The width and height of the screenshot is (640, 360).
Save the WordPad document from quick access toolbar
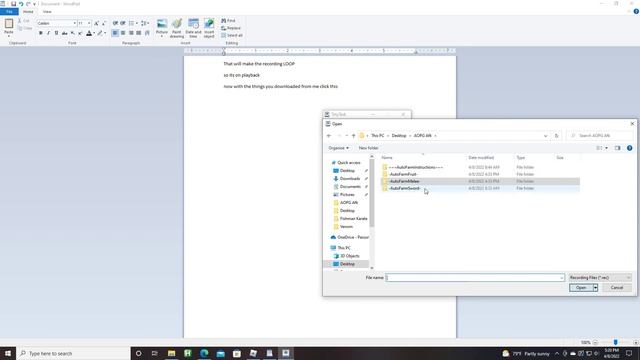pyautogui.click(x=13, y=4)
